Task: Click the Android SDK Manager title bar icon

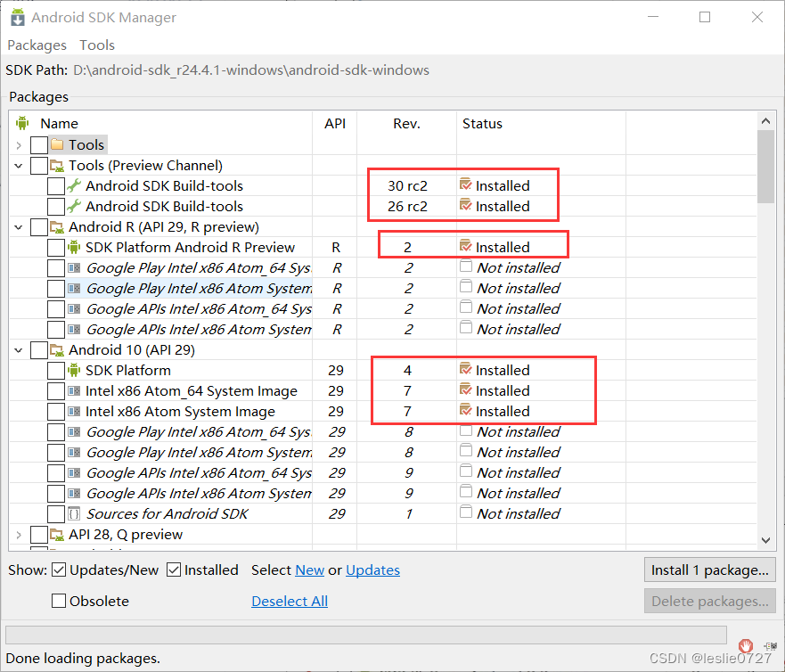Action: (18, 17)
